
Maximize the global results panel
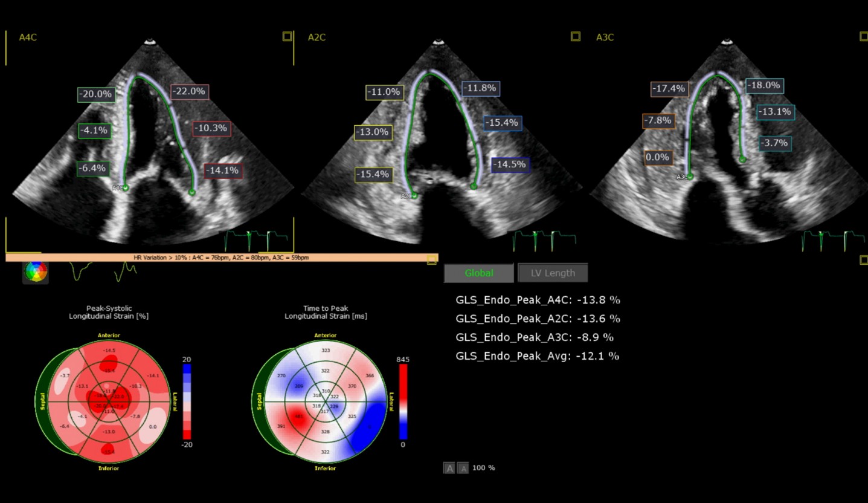(863, 259)
